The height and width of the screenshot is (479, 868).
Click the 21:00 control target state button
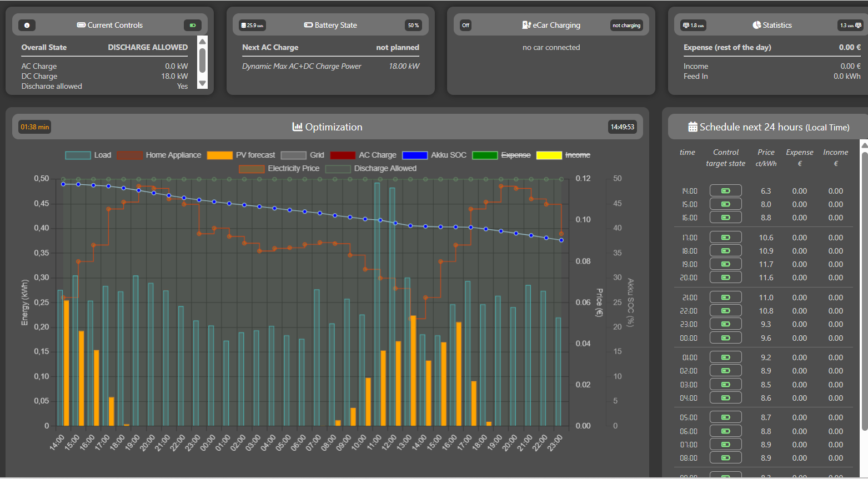[725, 298]
